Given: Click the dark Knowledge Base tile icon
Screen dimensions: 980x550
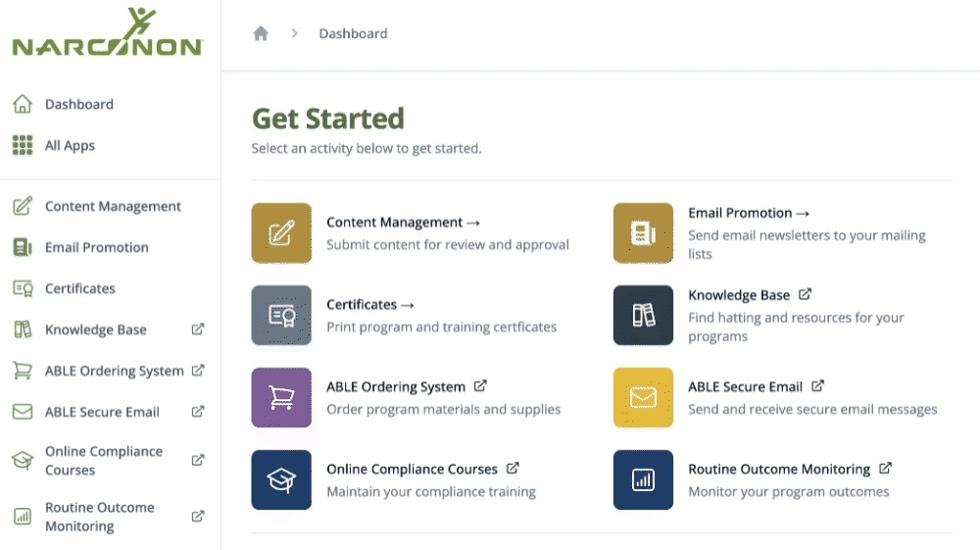Looking at the screenshot, I should coord(643,316).
